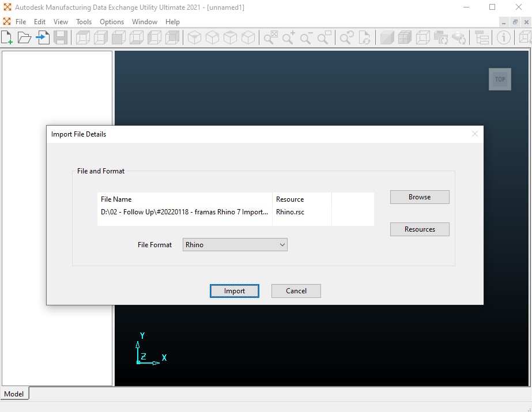Click the plain wireframe cube icon
The height and width of the screenshot is (412, 532).
pyautogui.click(x=422, y=37)
